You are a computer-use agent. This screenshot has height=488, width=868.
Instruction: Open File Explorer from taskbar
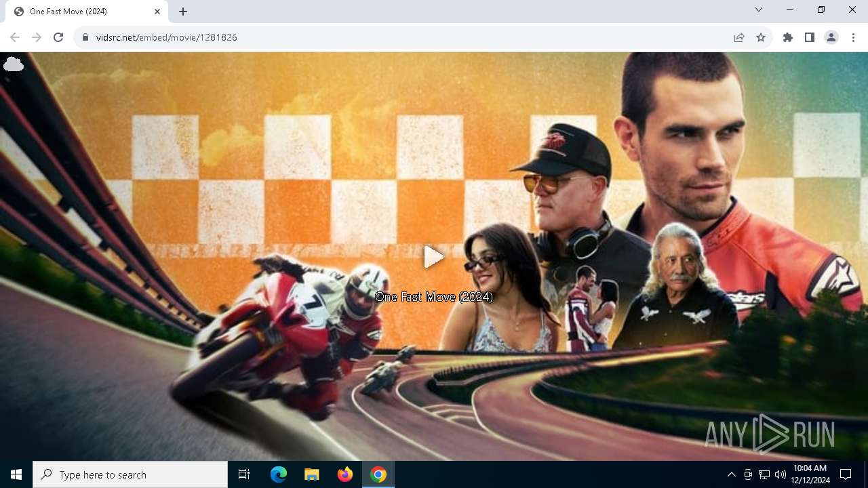[x=311, y=474]
